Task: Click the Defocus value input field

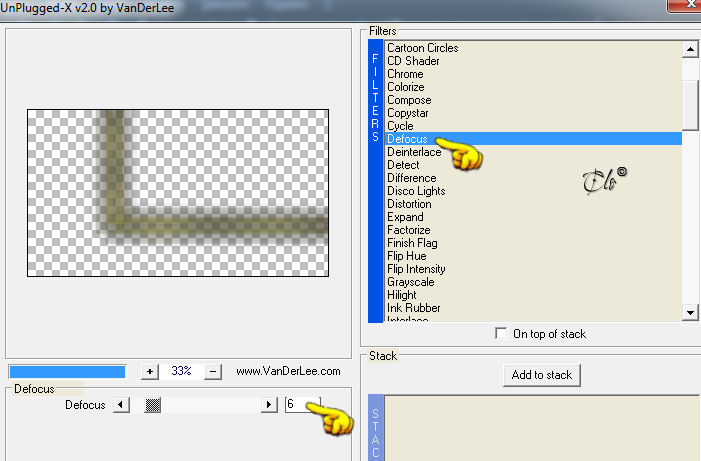Action: pos(303,404)
